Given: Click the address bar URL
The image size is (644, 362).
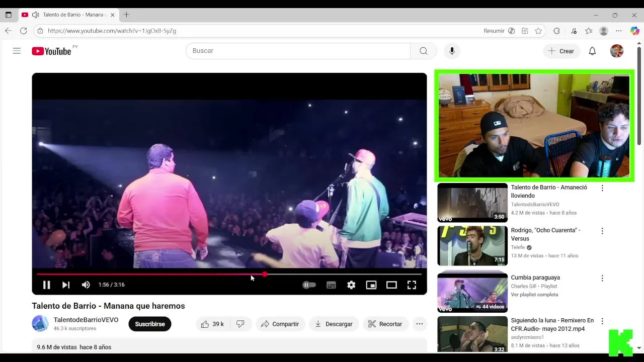Looking at the screenshot, I should (x=112, y=31).
